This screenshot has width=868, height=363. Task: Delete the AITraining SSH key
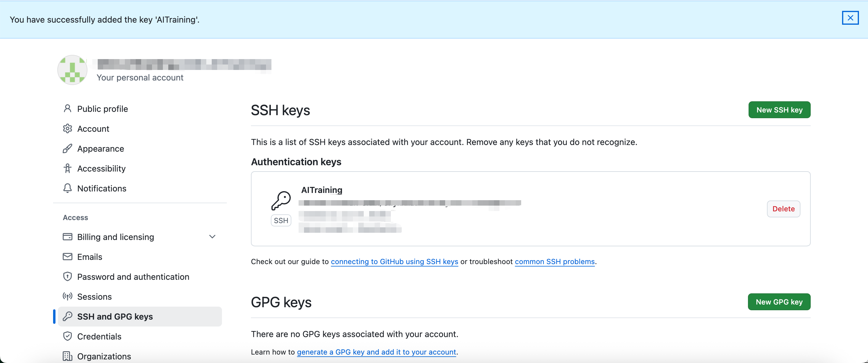point(784,209)
